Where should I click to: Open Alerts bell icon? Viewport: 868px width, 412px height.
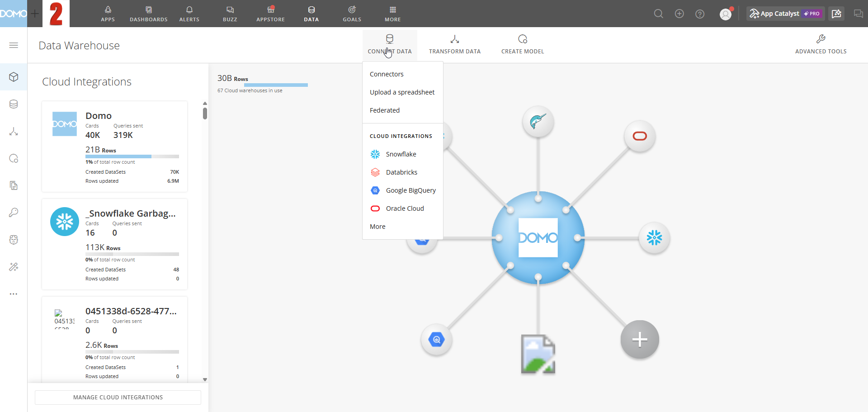pyautogui.click(x=189, y=14)
